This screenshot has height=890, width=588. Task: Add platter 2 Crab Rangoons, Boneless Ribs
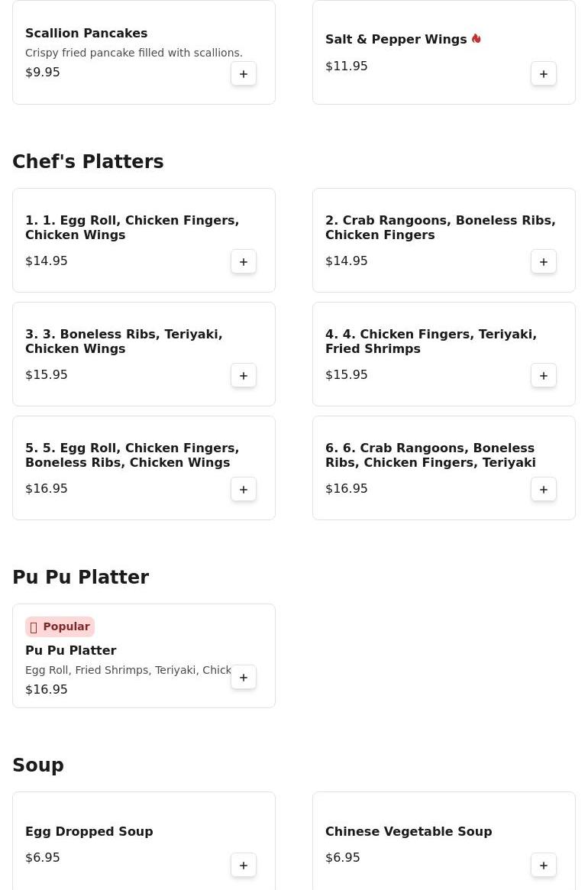(543, 262)
